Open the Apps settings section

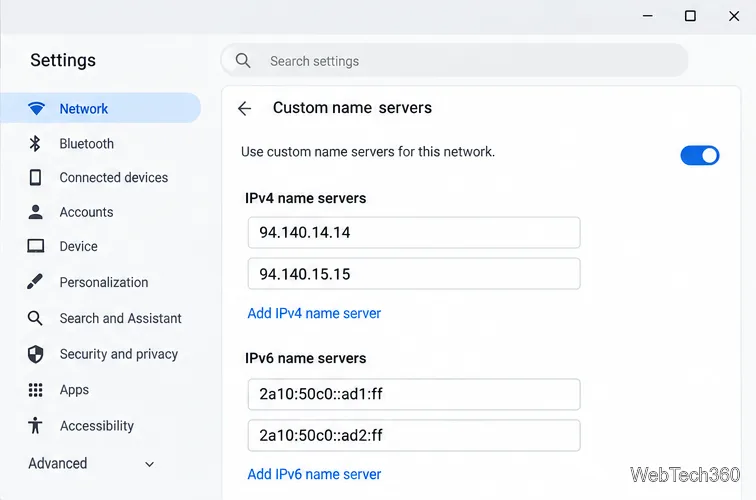click(x=100, y=390)
